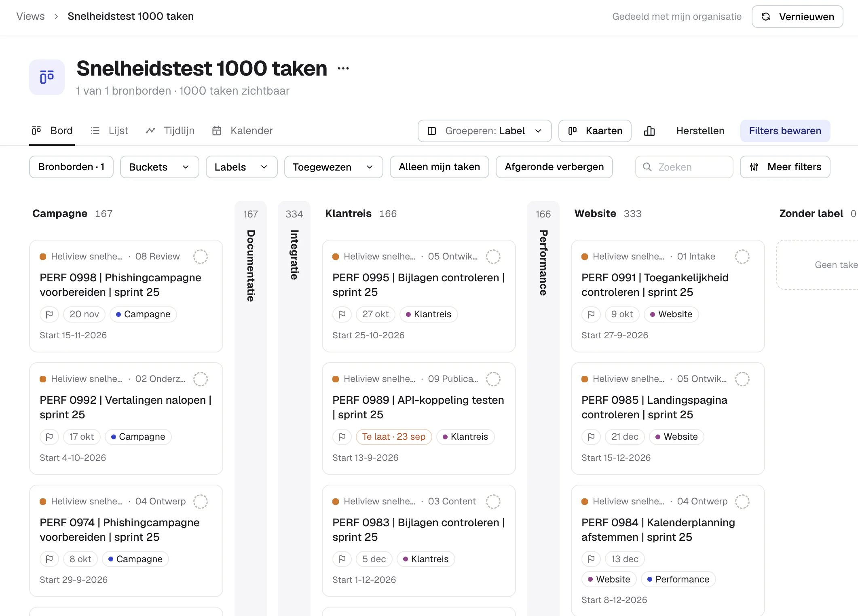Click the Website label on PERF 0991
The width and height of the screenshot is (858, 616).
click(671, 314)
